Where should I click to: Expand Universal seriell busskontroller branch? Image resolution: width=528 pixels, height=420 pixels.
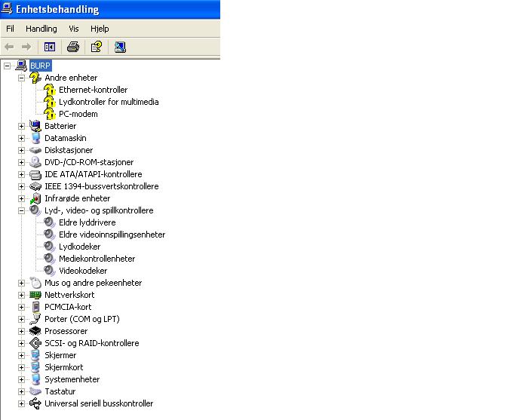click(22, 404)
